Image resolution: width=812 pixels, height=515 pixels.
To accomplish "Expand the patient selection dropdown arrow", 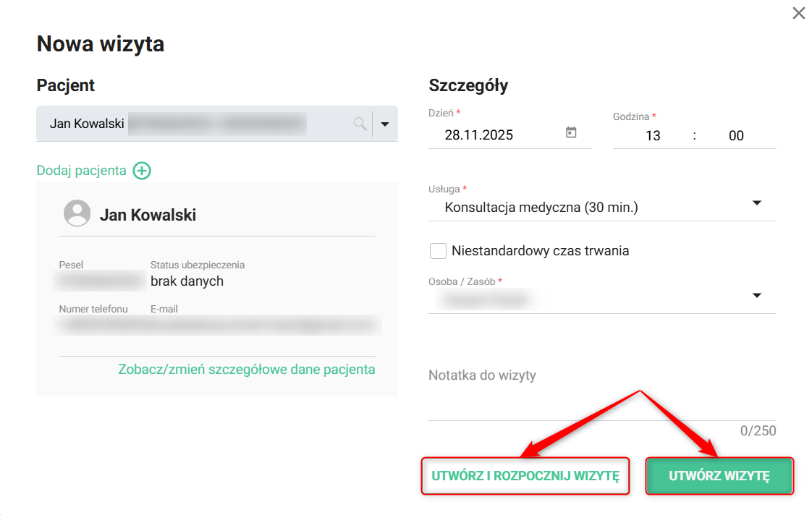I will tap(385, 124).
